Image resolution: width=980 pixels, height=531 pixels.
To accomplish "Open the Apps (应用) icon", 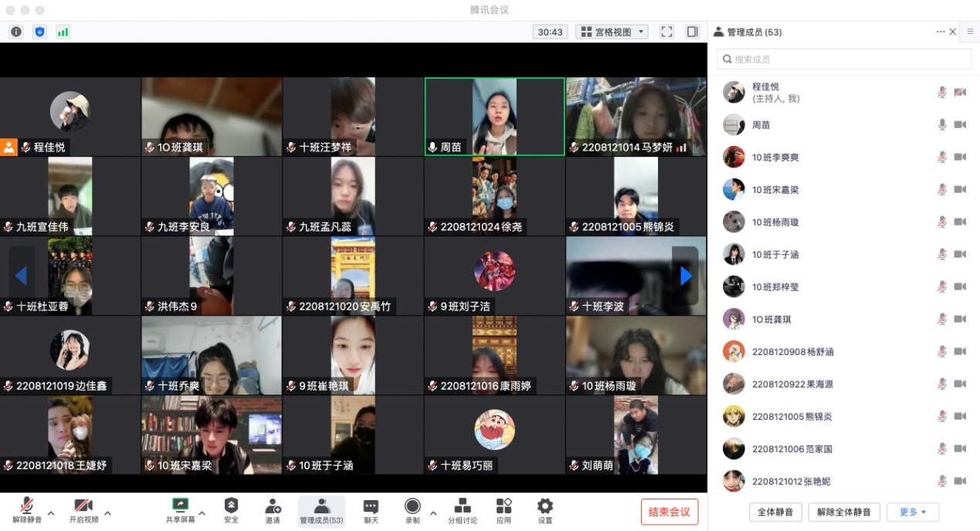I will point(504,510).
